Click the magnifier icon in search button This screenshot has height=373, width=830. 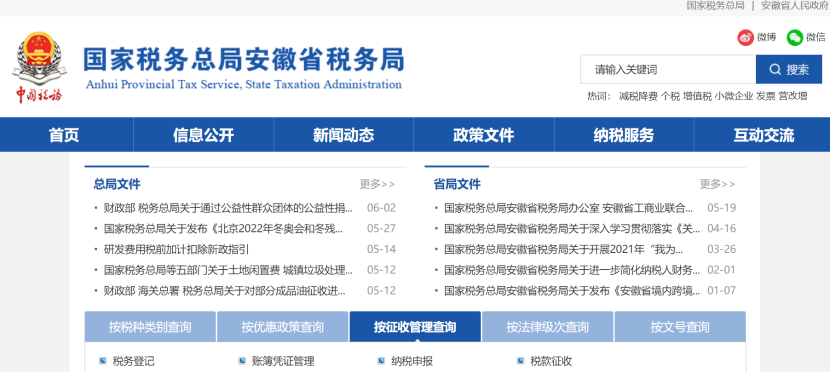click(775, 69)
